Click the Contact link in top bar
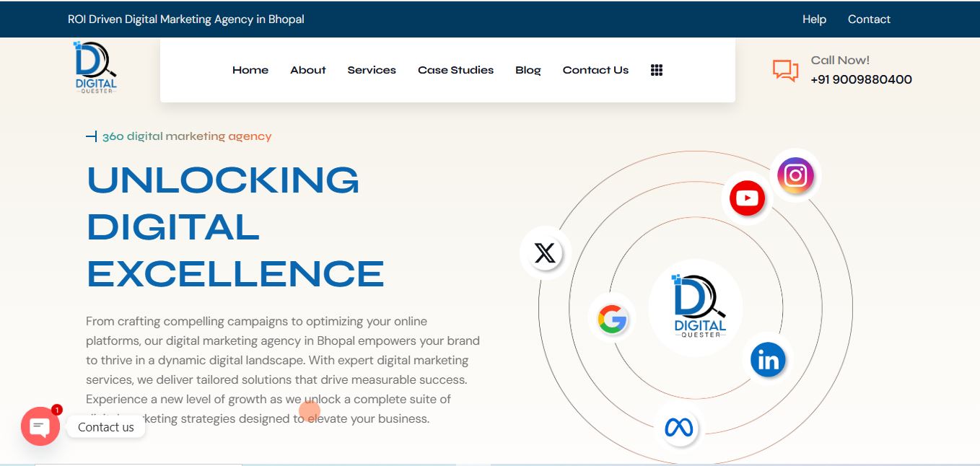Image resolution: width=980 pixels, height=466 pixels. 869,19
